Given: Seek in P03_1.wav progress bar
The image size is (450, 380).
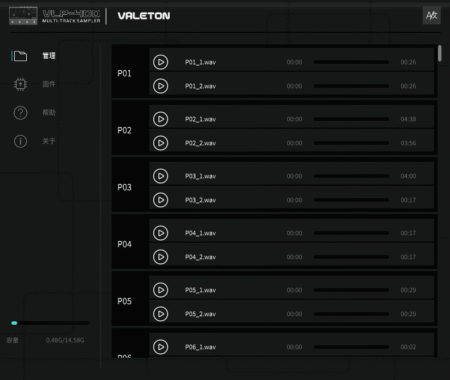Looking at the screenshot, I should (351, 176).
